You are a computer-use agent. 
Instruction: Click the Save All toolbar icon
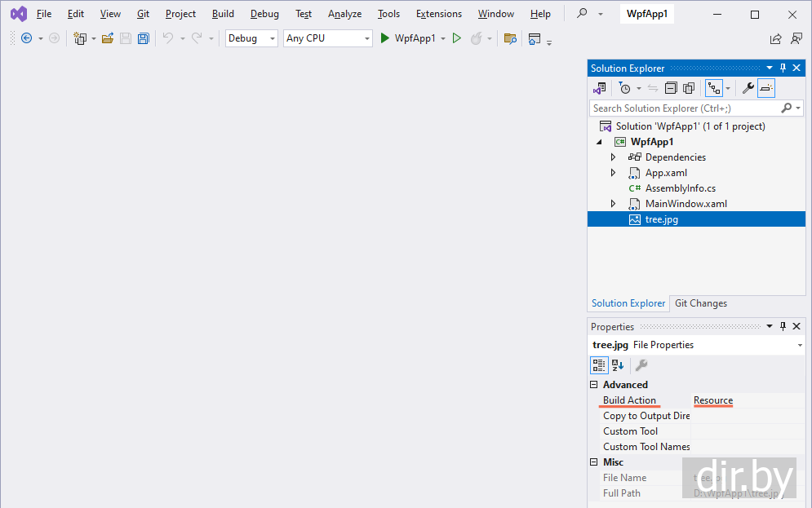144,38
